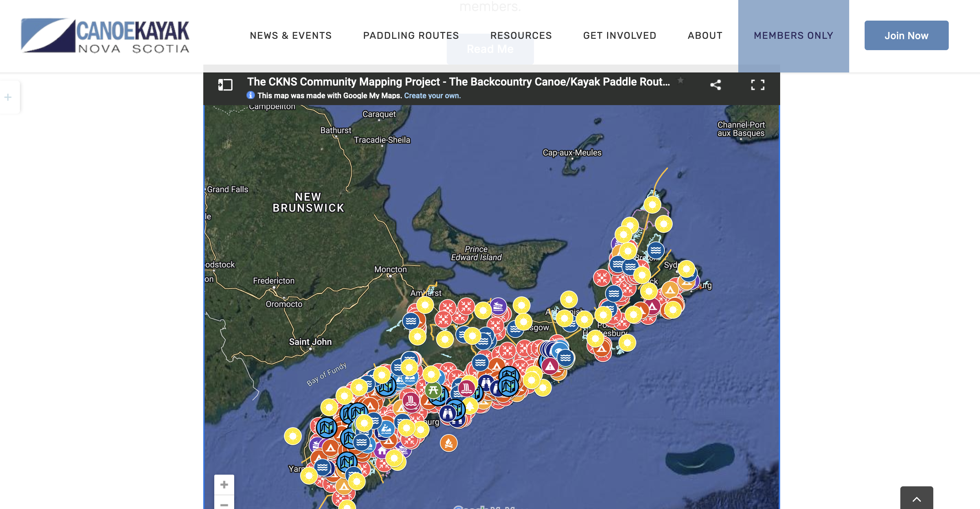Click the Caraquet label on the map
The image size is (980, 509).
[379, 114]
